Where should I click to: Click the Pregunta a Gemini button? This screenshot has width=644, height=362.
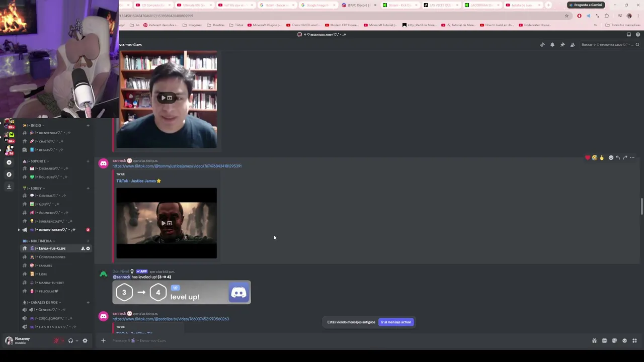[586, 5]
